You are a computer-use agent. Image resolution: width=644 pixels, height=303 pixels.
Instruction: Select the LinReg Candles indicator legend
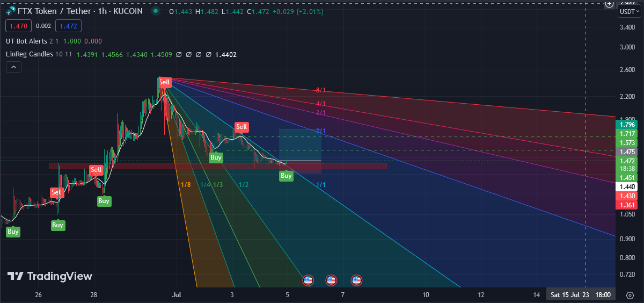29,54
